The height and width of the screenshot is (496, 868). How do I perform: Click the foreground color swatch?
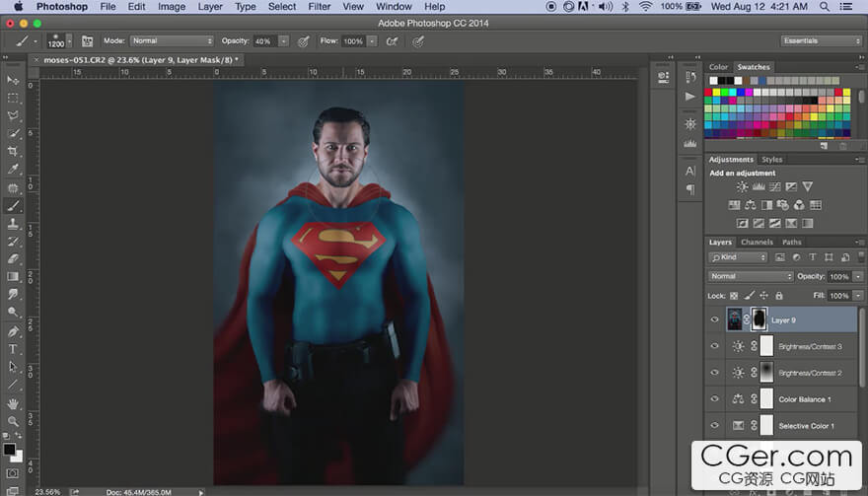click(x=10, y=450)
